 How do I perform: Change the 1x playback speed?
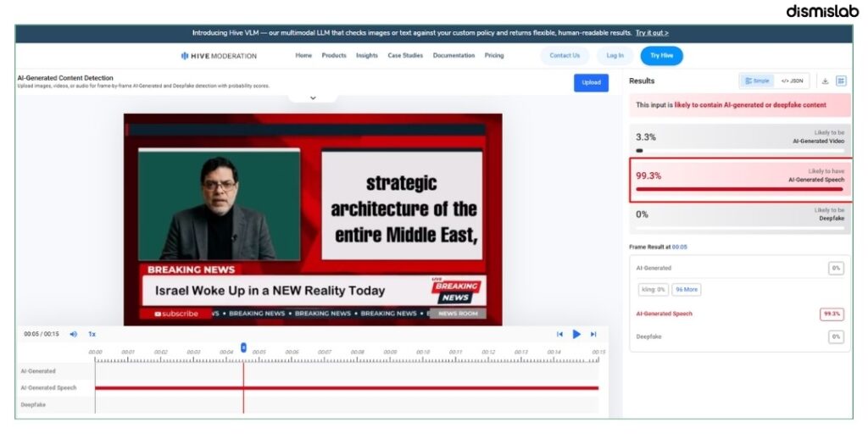(x=92, y=334)
